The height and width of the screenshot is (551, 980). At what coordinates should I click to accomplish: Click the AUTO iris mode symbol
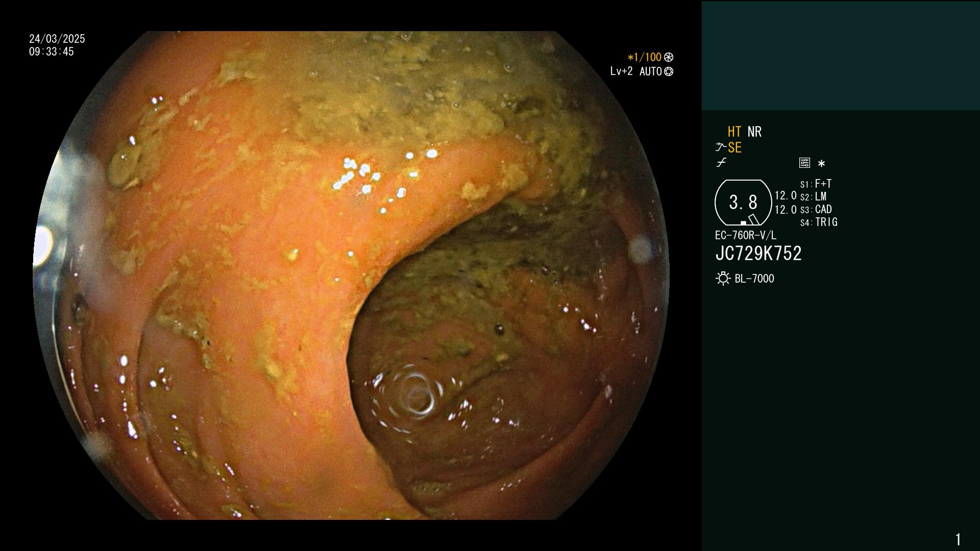point(669,71)
